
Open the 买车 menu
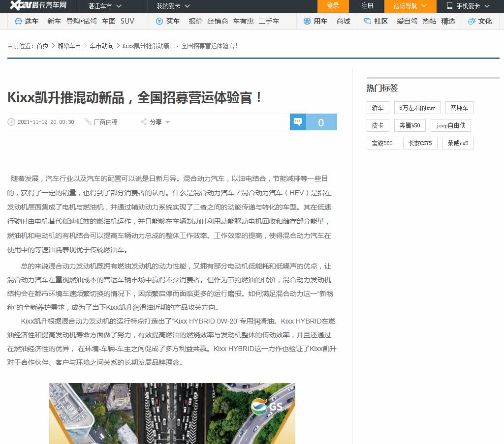173,21
